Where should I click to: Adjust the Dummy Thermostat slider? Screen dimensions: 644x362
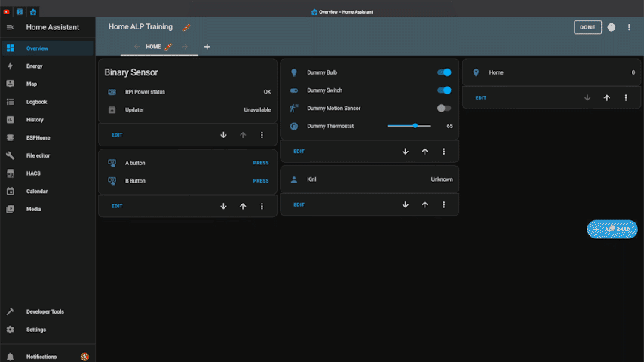pos(409,126)
